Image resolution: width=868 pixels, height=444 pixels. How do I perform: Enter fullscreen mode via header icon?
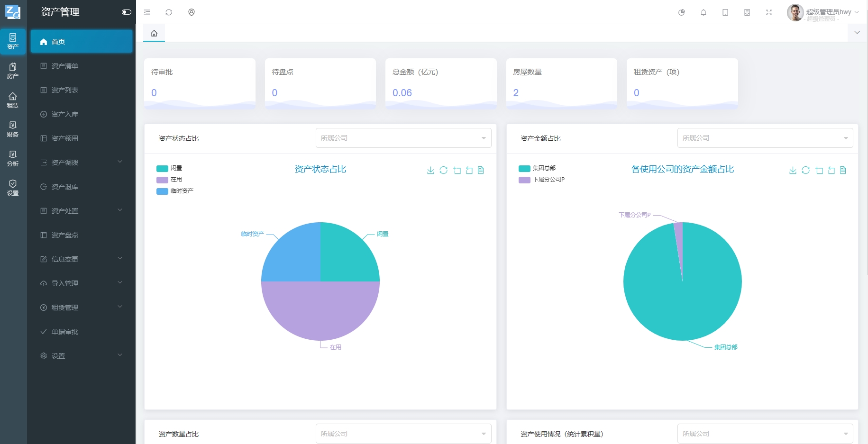point(769,12)
